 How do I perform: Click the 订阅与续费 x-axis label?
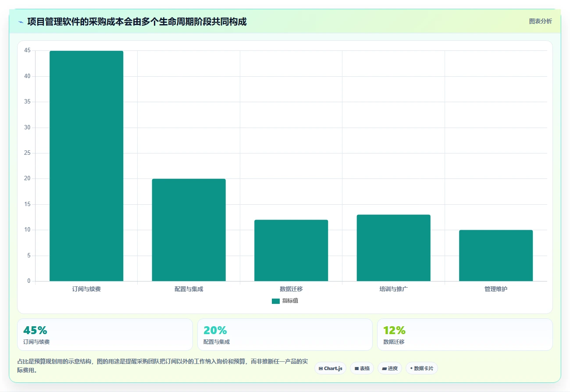coord(86,289)
